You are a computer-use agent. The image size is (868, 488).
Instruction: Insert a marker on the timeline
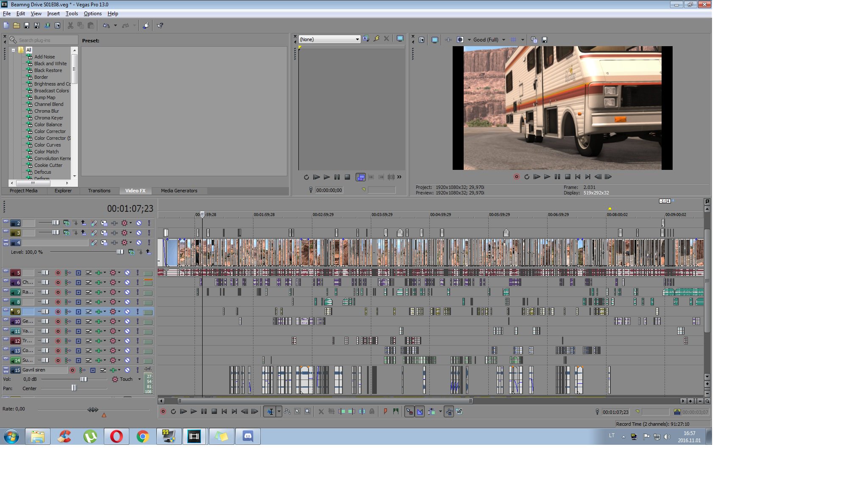385,411
